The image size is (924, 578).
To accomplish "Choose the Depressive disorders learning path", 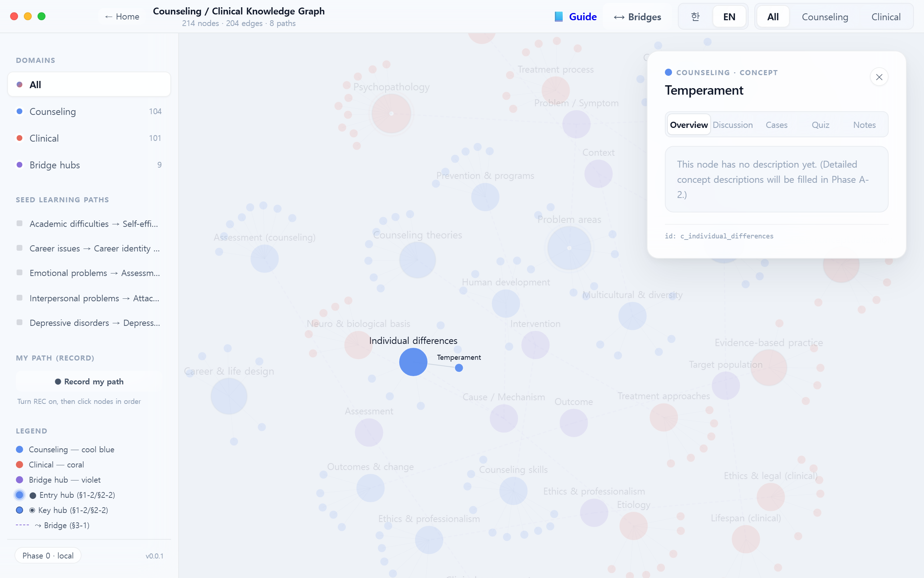I will click(89, 323).
